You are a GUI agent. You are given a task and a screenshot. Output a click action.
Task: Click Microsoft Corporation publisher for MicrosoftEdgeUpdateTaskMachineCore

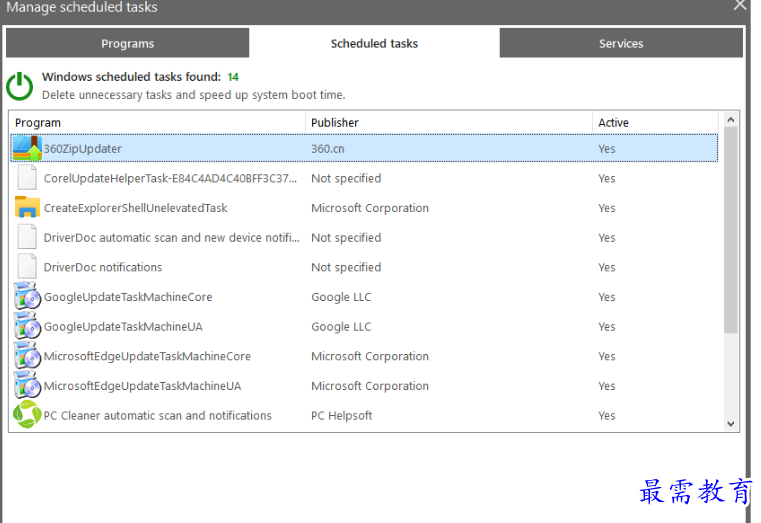pos(370,356)
